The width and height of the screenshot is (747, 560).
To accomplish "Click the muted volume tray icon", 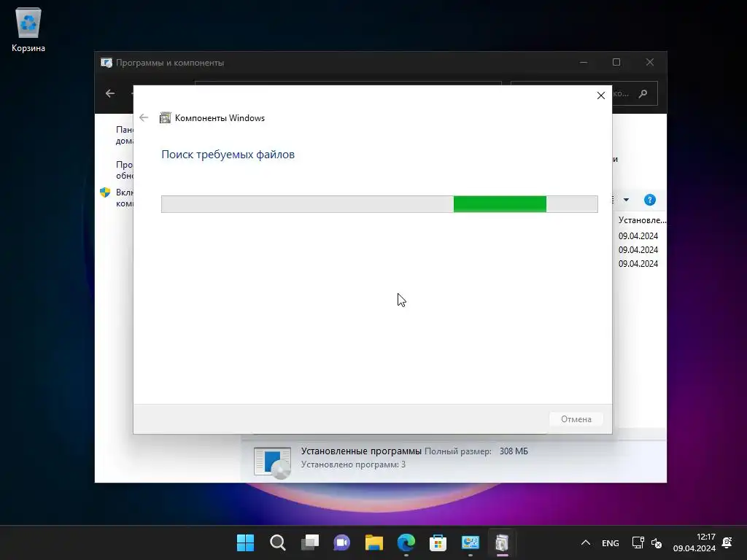I will pyautogui.click(x=656, y=542).
